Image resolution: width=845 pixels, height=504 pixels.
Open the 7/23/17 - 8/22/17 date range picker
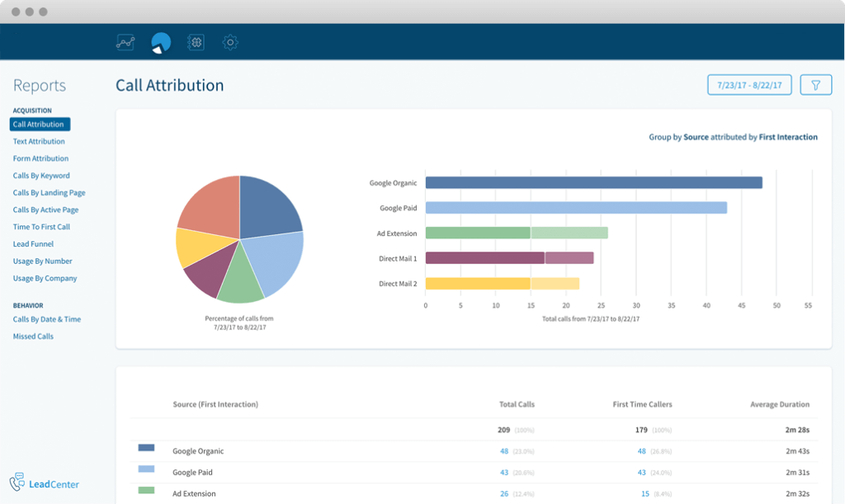pos(749,84)
